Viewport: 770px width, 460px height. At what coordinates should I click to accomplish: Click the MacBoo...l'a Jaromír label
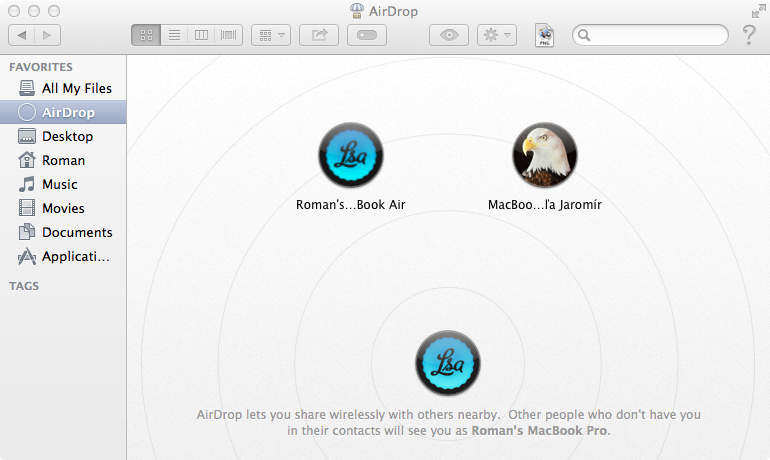545,205
